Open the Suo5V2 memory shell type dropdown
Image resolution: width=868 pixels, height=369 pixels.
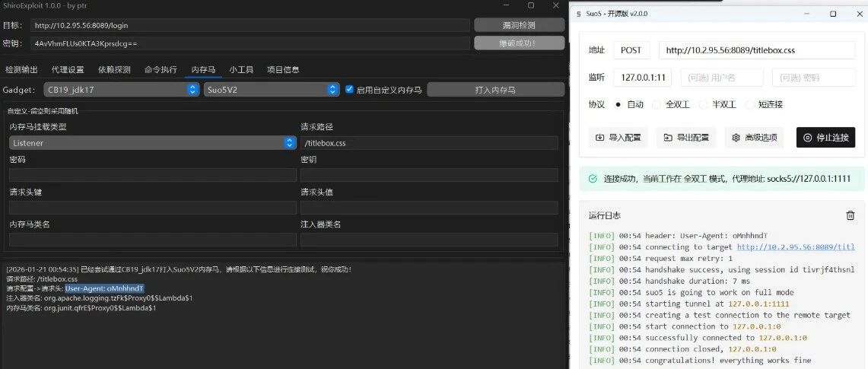click(x=272, y=90)
